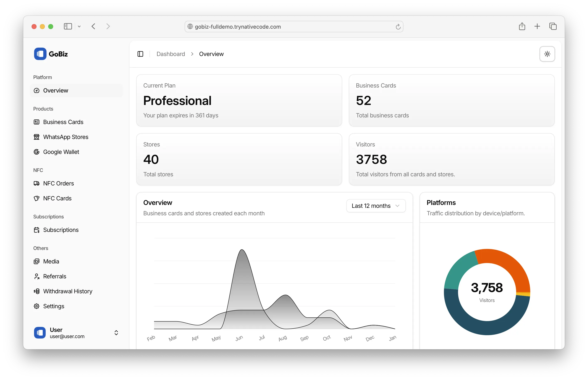Select the NFC Cards icon
Screen dimensions: 588x380
[x=37, y=198]
